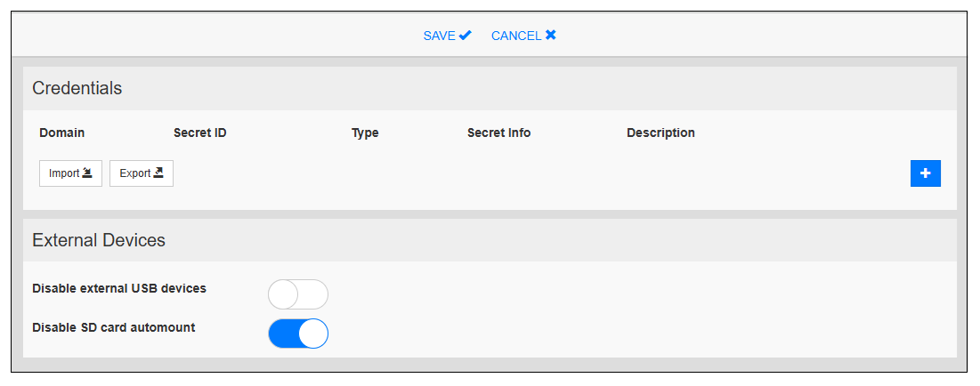Click the "Disable external USB devices" label
The image size is (980, 386).
coord(119,288)
